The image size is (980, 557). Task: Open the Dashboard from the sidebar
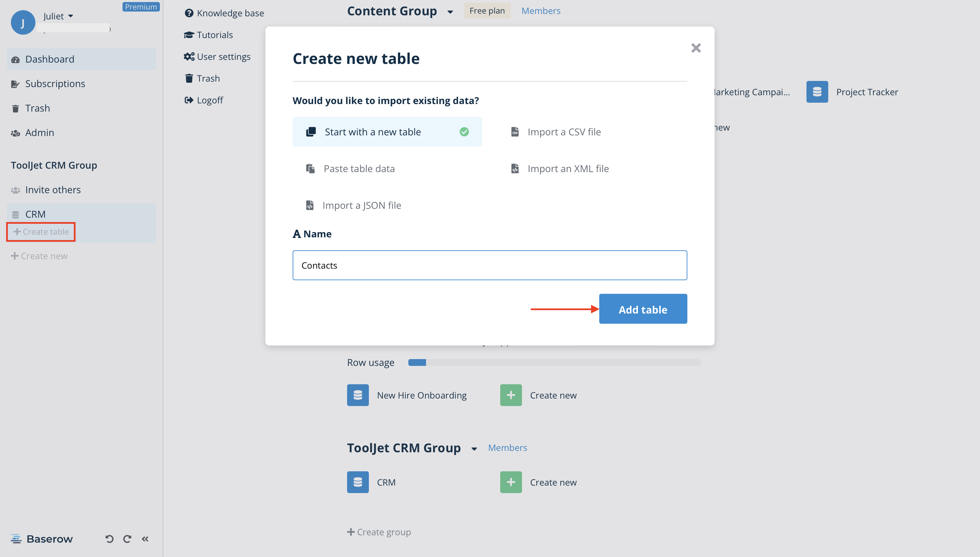tap(50, 59)
